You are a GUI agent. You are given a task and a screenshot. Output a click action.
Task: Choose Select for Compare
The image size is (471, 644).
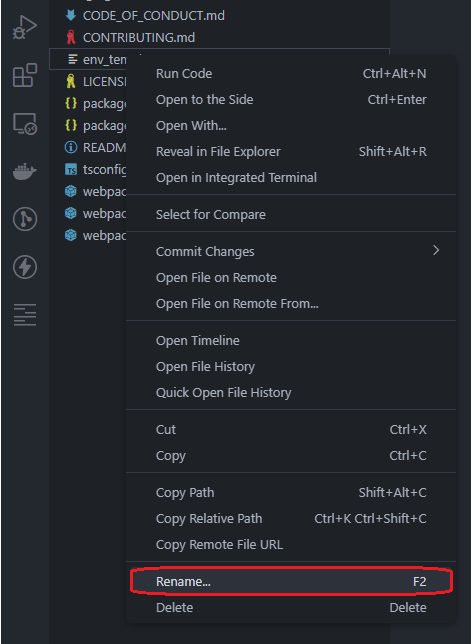point(291,214)
